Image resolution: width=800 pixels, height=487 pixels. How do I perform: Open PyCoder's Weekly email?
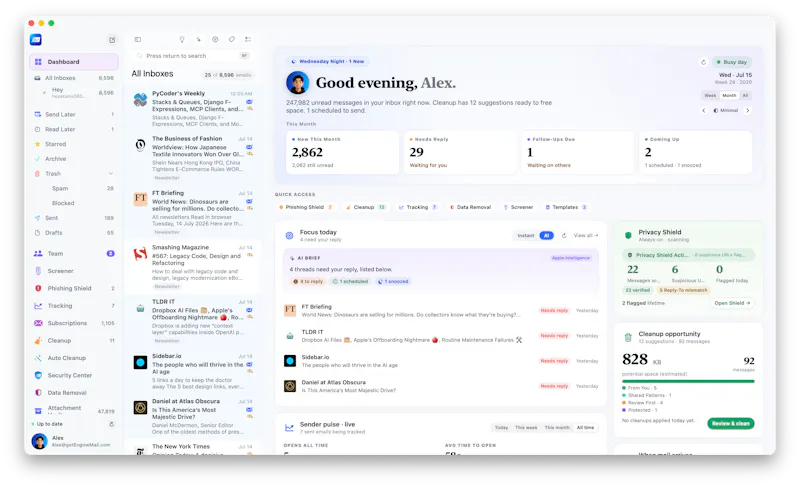pos(193,109)
